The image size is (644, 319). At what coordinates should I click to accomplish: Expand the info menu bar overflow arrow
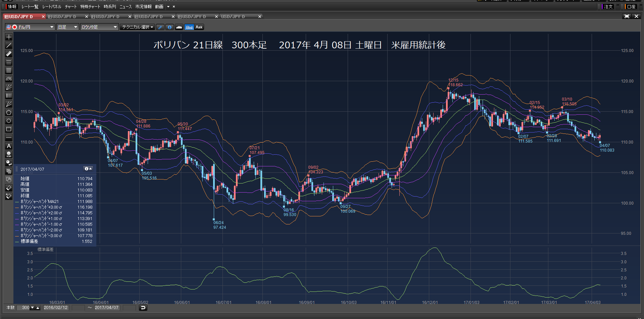click(x=168, y=7)
